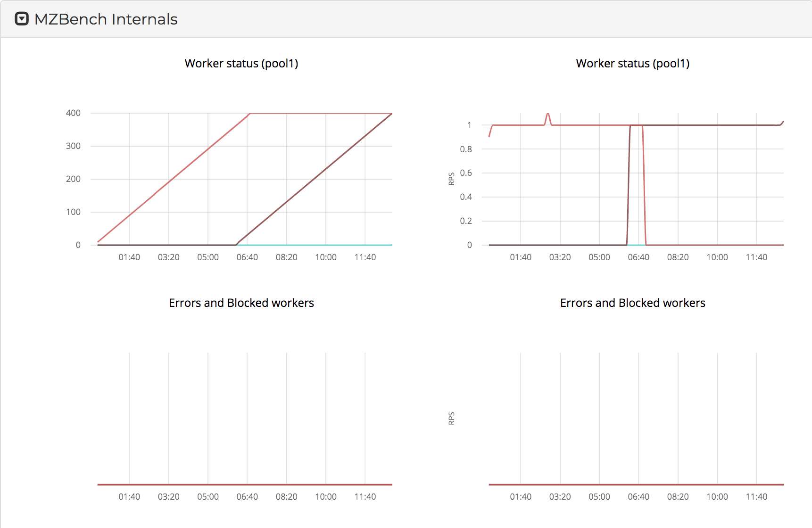Open the right Worker status (pool1) chart title
Image resolution: width=812 pixels, height=528 pixels.
pos(633,64)
